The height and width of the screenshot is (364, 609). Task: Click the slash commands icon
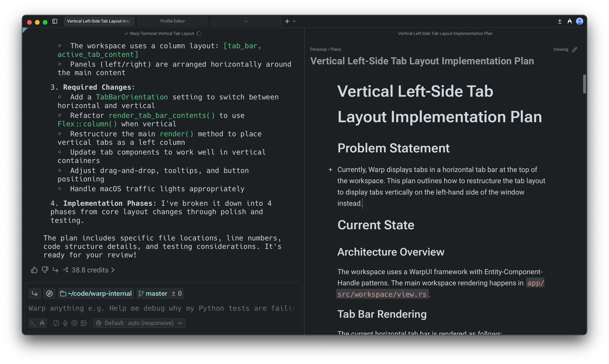56,323
